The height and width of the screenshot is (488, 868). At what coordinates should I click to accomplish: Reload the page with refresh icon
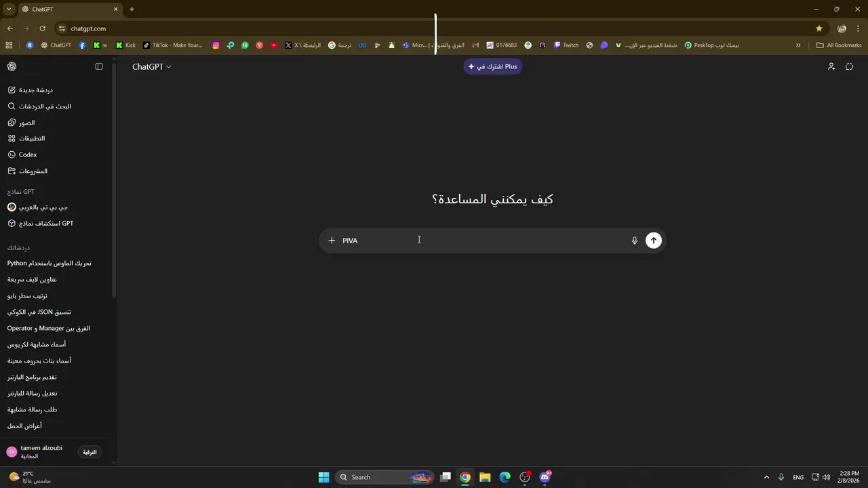tap(42, 28)
